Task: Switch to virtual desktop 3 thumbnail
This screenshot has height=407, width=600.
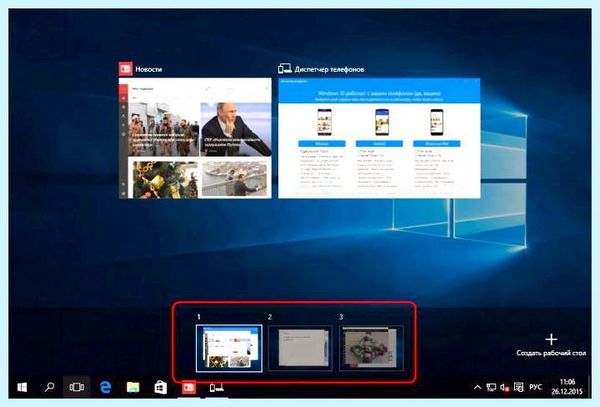Action: [x=371, y=348]
